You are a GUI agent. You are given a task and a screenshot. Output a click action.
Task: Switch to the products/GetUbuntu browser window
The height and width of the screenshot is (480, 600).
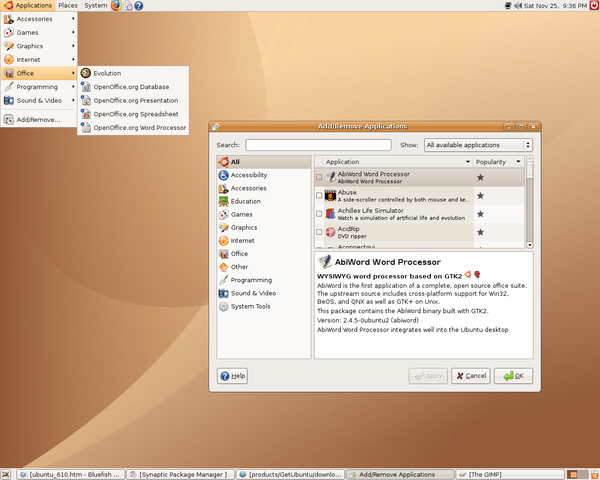[x=290, y=475]
